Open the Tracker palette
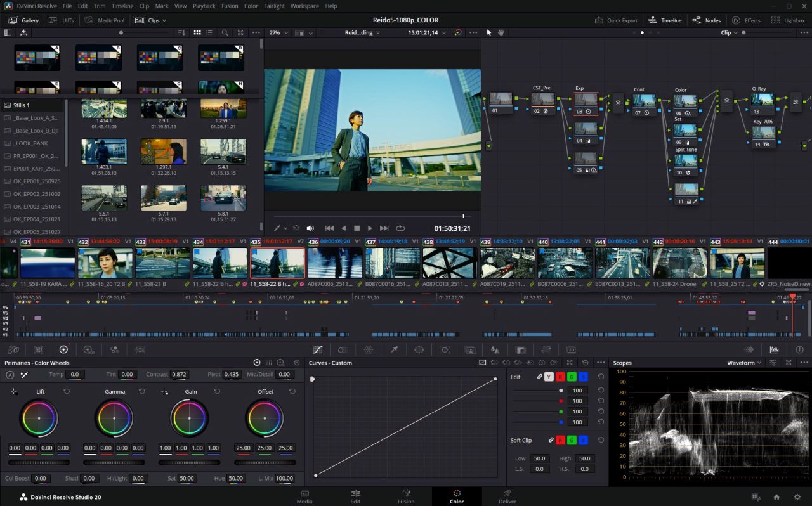The height and width of the screenshot is (506, 812). (445, 349)
